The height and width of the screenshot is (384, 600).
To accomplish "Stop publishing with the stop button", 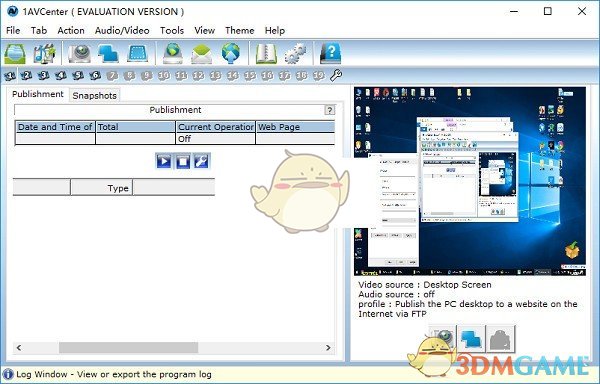I will click(183, 161).
